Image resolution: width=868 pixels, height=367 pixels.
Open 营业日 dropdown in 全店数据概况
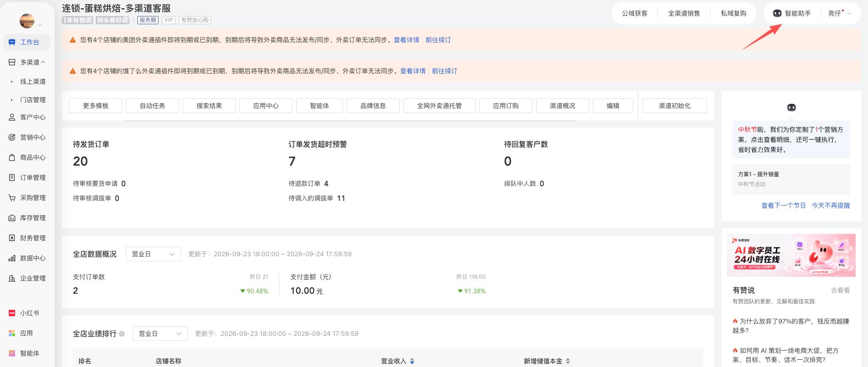point(153,254)
